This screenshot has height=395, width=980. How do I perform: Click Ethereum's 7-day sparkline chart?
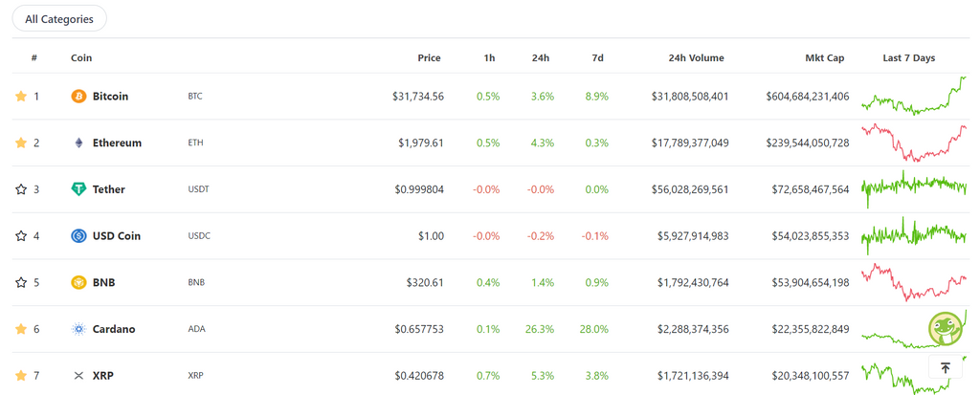pos(914,143)
